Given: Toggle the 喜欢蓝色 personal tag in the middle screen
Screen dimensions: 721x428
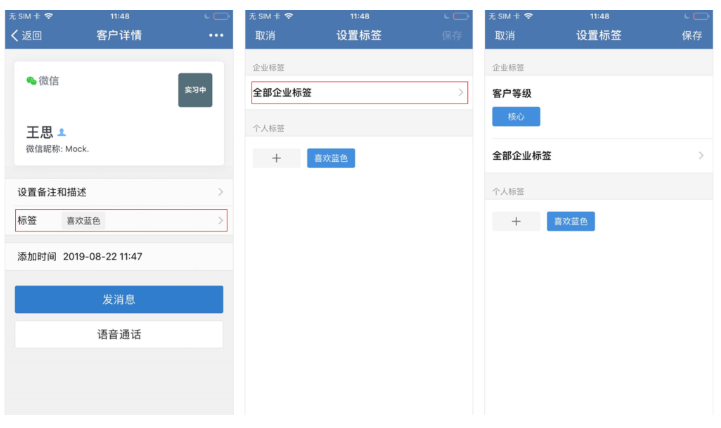Looking at the screenshot, I should coord(331,158).
